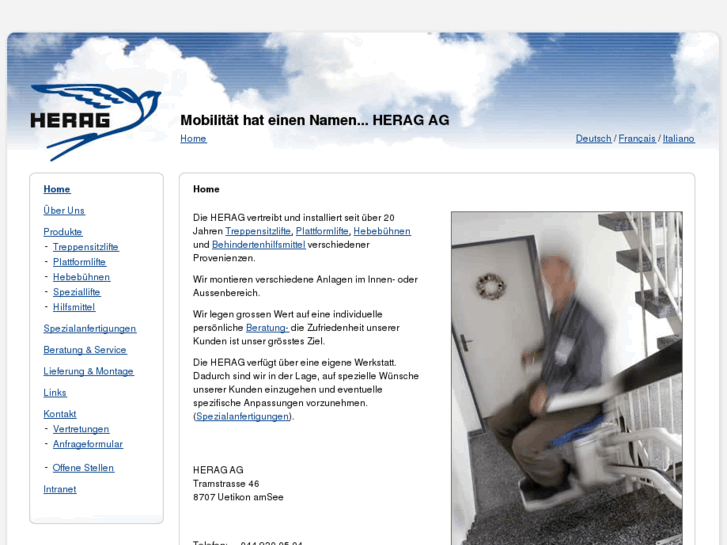The image size is (727, 545).
Task: Click address line '8707 Uetikon amSee'
Action: coord(238,497)
